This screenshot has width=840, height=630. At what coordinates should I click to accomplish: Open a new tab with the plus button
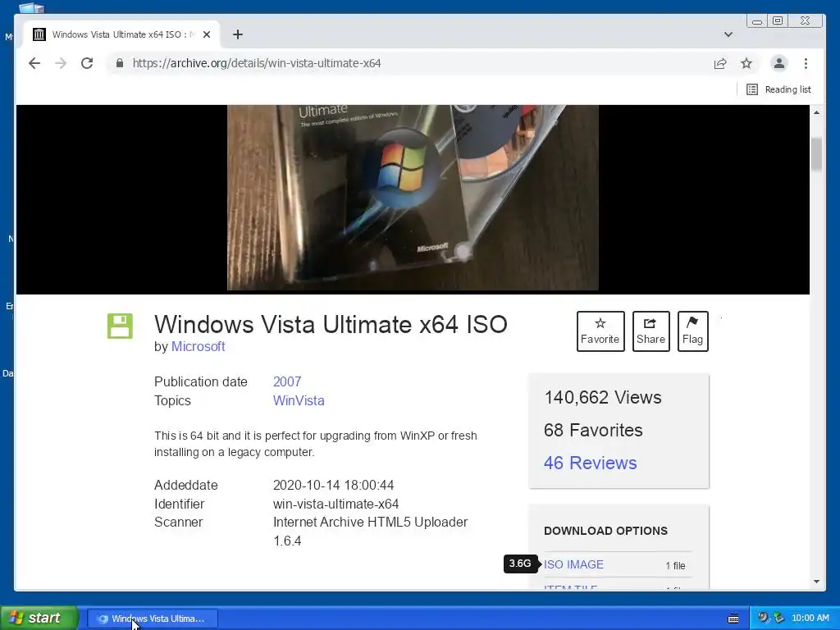coord(238,34)
